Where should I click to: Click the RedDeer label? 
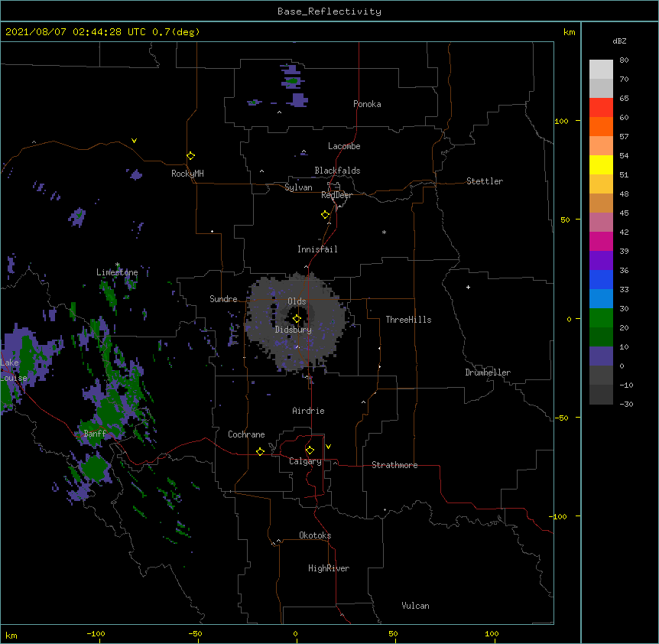(x=336, y=195)
